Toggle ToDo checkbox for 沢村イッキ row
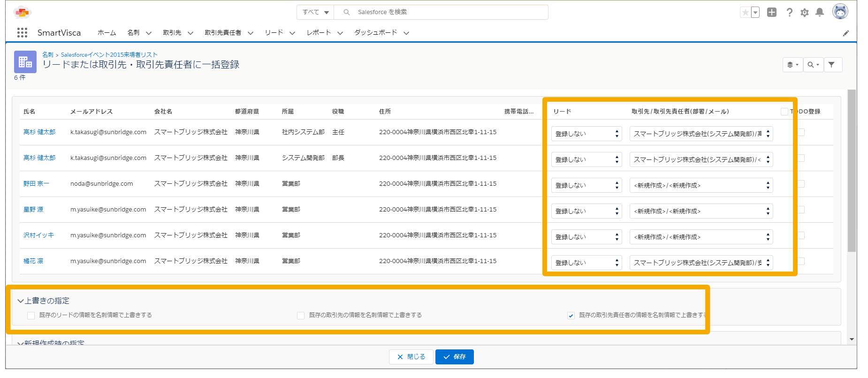Screen dimensions: 868x378 click(x=801, y=235)
